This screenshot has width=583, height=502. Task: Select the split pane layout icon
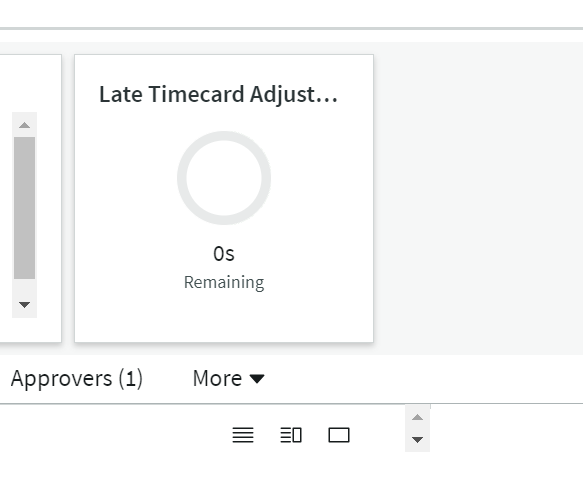291,435
